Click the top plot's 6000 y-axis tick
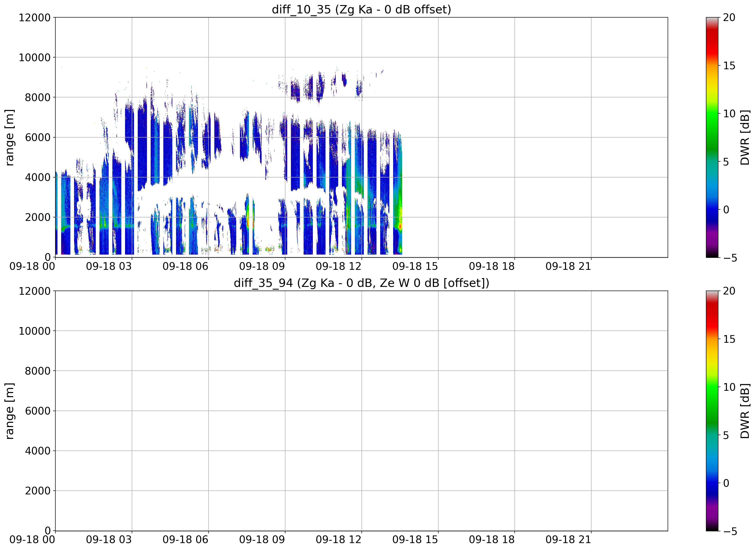The width and height of the screenshot is (756, 550). (x=38, y=137)
